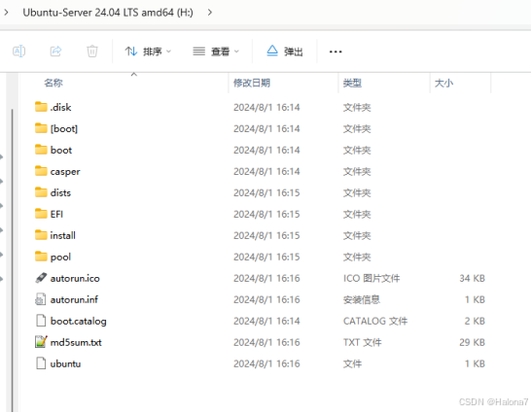The image size is (532, 413).
Task: Sort by the 类型 column header
Action: click(352, 83)
